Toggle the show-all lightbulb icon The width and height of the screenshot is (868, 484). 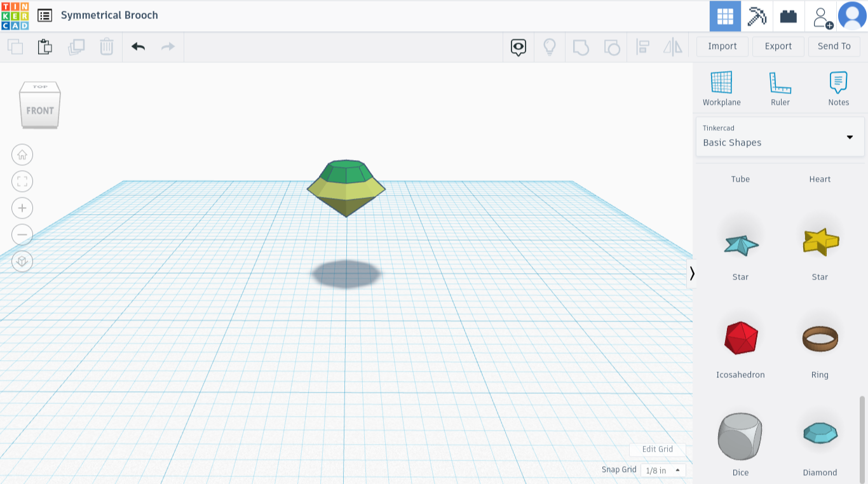click(x=550, y=47)
